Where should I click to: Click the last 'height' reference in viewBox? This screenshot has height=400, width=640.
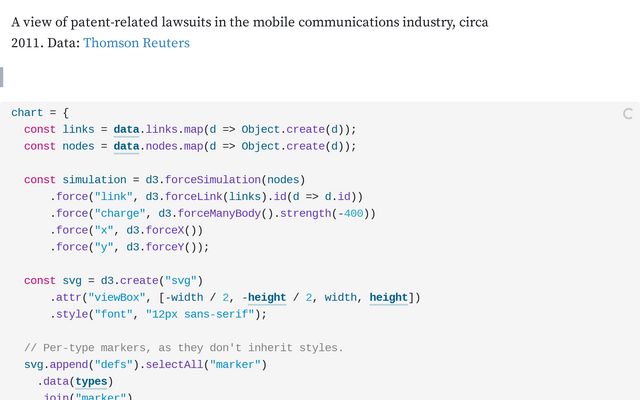pyautogui.click(x=389, y=297)
